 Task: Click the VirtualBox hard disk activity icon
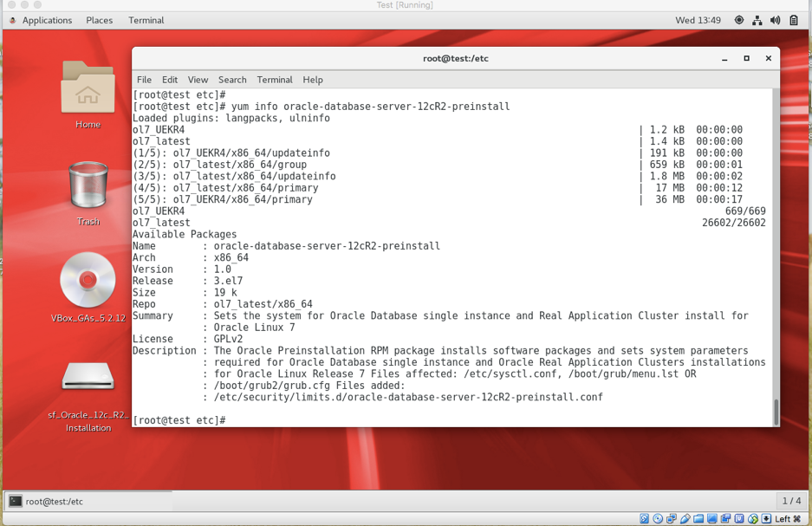click(x=644, y=518)
